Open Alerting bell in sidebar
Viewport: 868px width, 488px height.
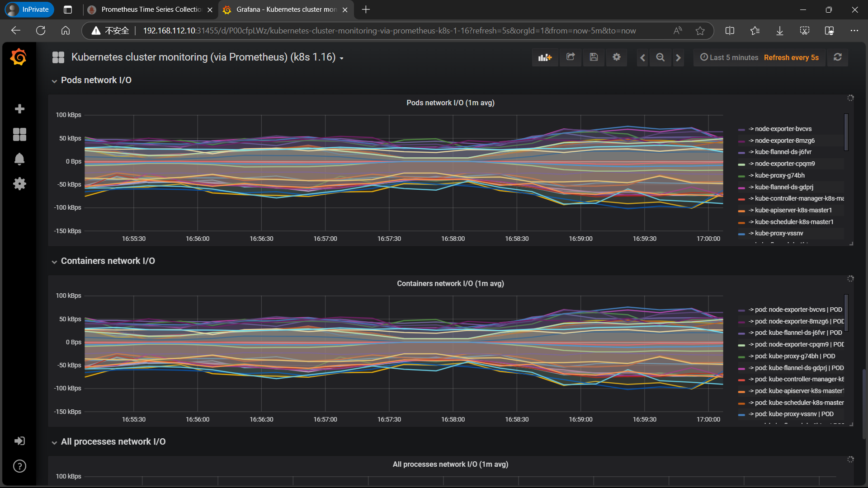point(19,159)
